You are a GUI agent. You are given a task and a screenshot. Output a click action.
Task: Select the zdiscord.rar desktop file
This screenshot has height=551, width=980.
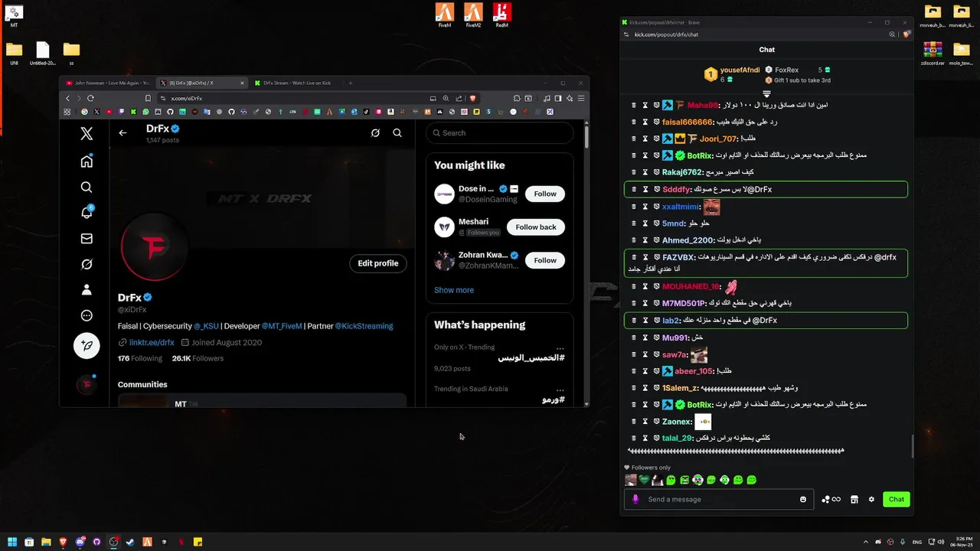point(932,54)
